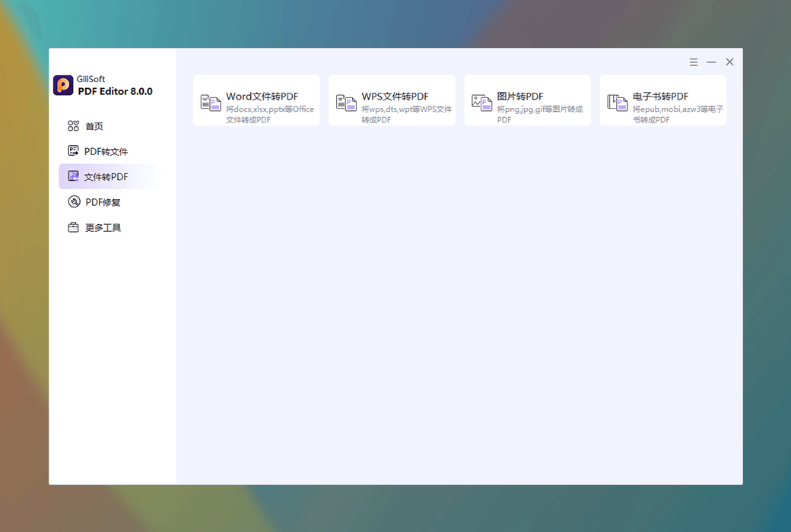Viewport: 791px width, 532px height.
Task: Open WPS文件转PDF converter
Action: click(392, 101)
